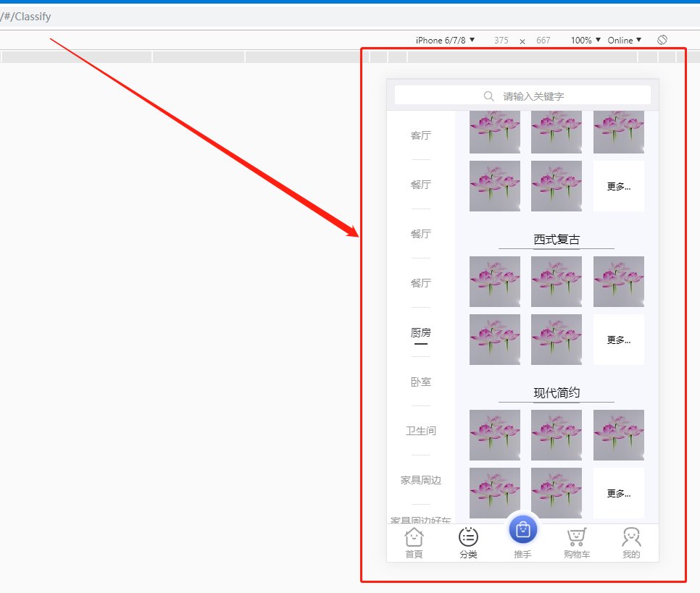Select the 家具周边 category in the sidebar
Viewport: 700px width, 593px height.
pos(421,480)
